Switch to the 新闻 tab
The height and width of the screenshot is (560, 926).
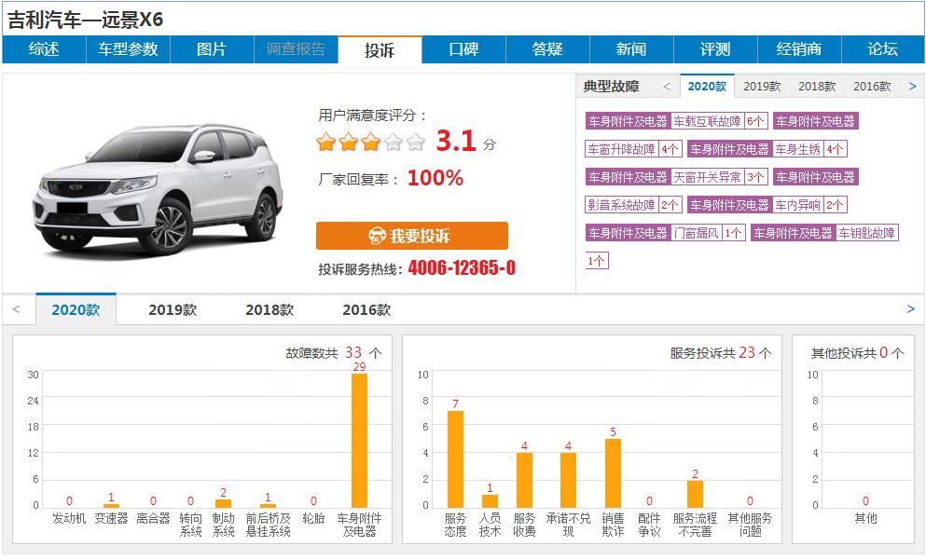coord(631,49)
